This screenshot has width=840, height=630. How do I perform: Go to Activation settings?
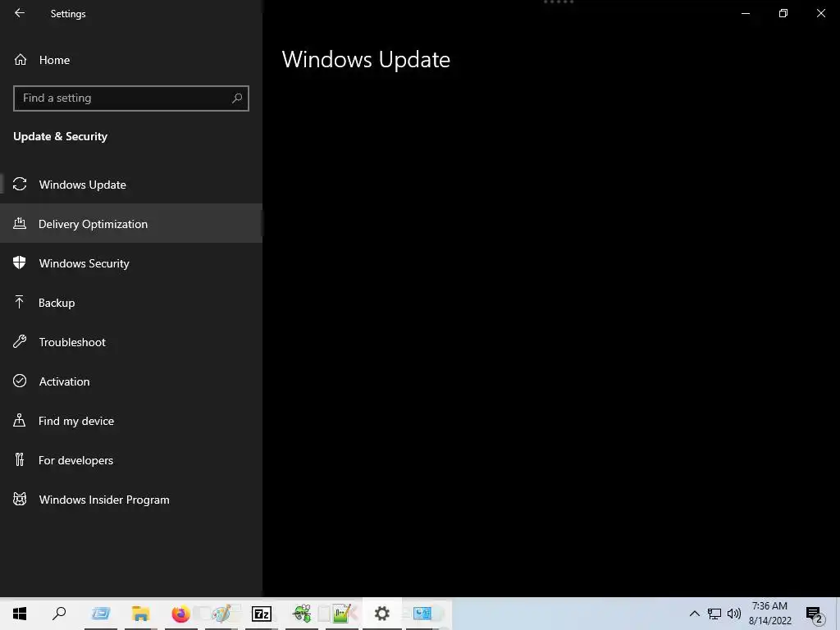point(131,381)
